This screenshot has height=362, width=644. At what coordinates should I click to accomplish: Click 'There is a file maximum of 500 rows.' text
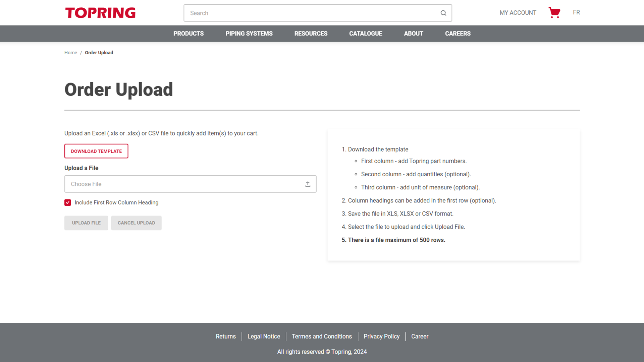click(396, 240)
